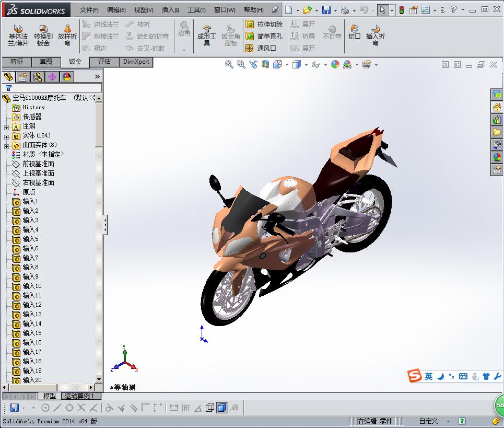Click the Open file folder icon
This screenshot has height=428, width=504.
[x=307, y=10]
